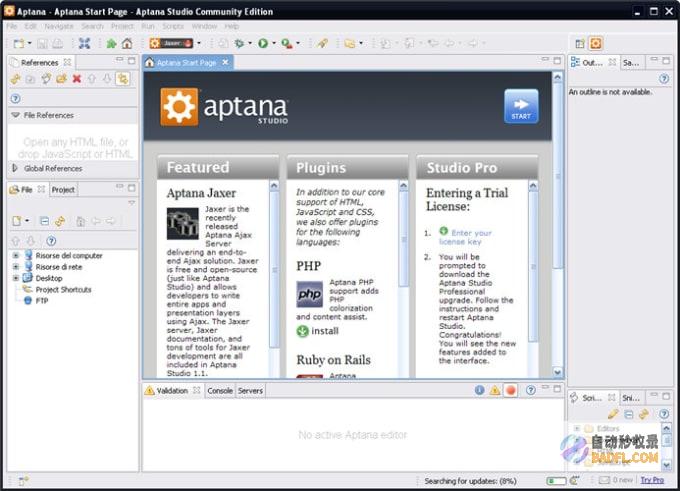680x491 pixels.
Task: Toggle info messages filter in Validation
Action: coord(479,390)
